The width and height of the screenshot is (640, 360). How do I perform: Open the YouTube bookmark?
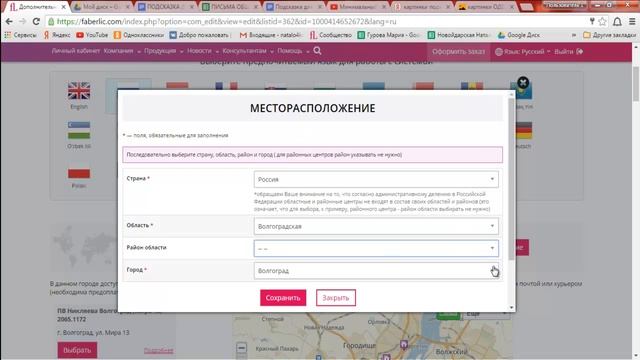[92, 35]
